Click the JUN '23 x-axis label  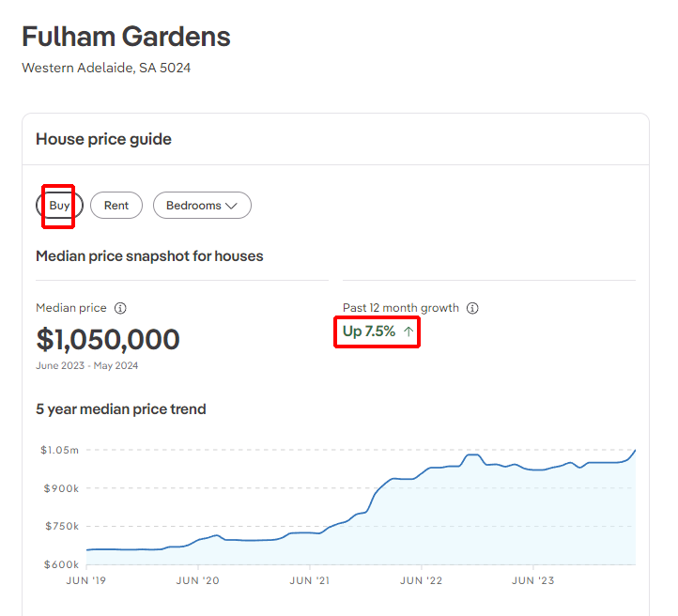532,580
